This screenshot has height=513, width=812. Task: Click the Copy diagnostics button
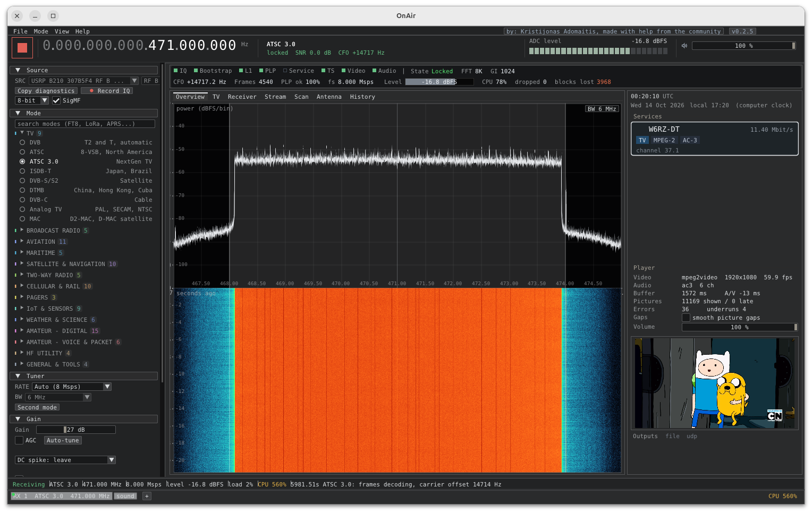[46, 91]
